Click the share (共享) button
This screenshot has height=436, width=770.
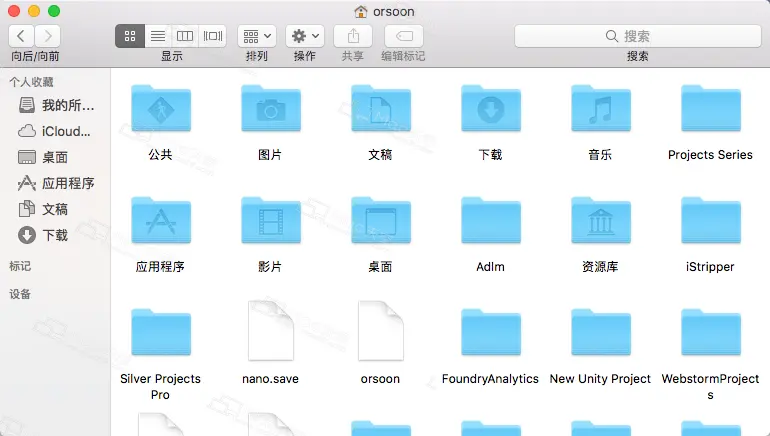353,36
